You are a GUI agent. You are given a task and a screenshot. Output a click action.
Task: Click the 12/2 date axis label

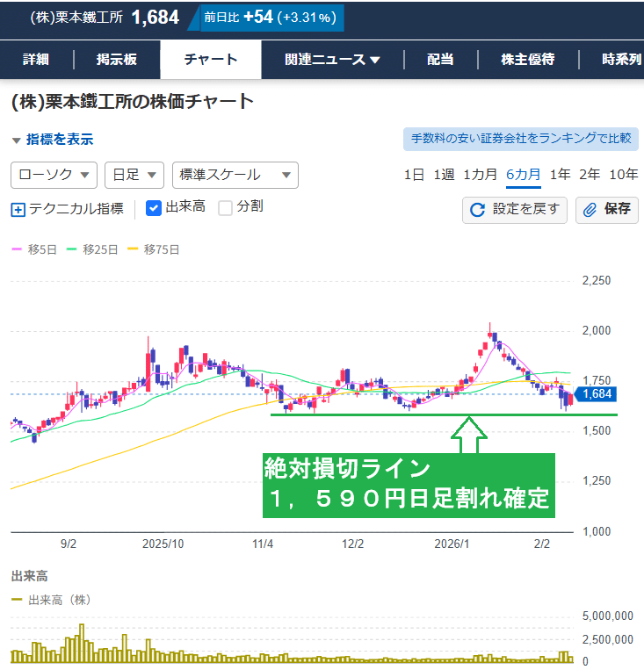tap(353, 544)
